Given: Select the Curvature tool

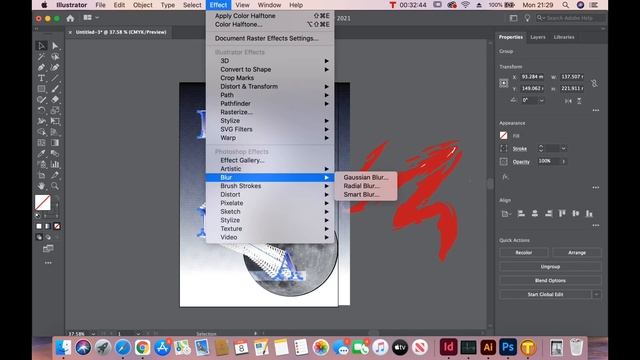Looking at the screenshot, I should pos(55,67).
